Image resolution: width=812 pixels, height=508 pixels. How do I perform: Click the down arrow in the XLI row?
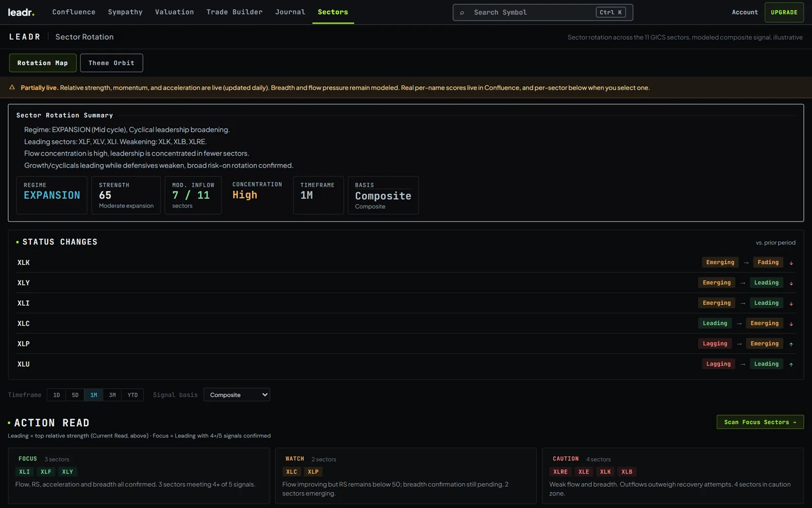pos(791,303)
